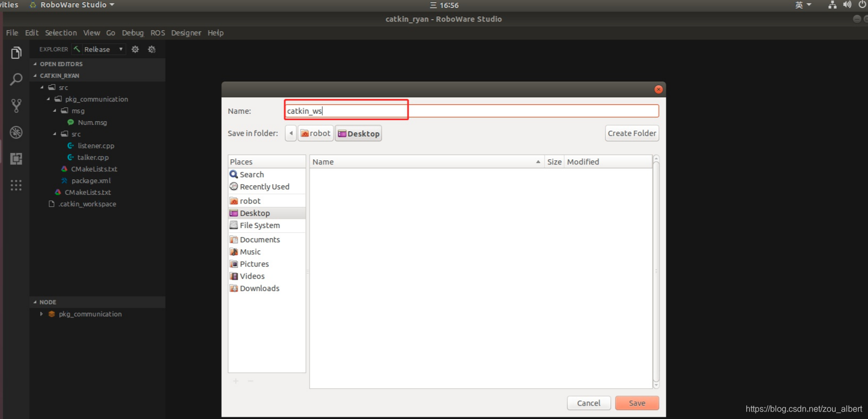Image resolution: width=868 pixels, height=419 pixels.
Task: Click the first gear icon in Explorer header
Action: pos(135,49)
